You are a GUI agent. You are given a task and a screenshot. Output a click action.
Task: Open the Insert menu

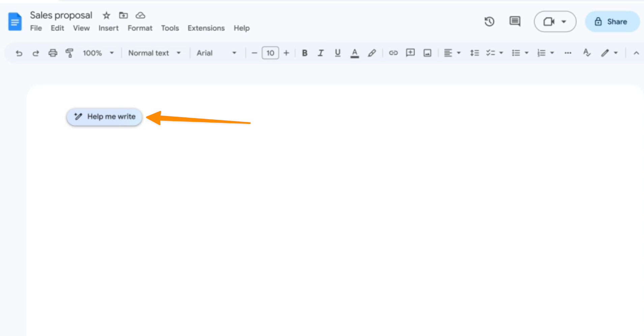pyautogui.click(x=108, y=28)
